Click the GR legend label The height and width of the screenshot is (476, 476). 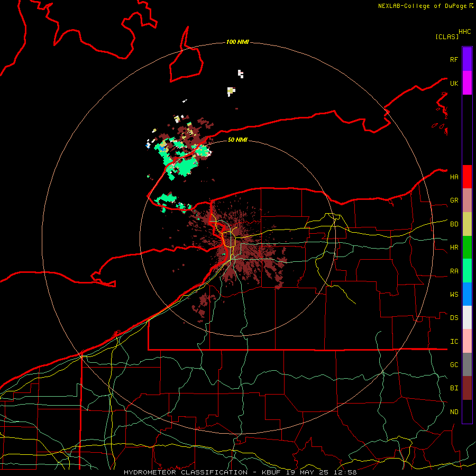coord(454,200)
